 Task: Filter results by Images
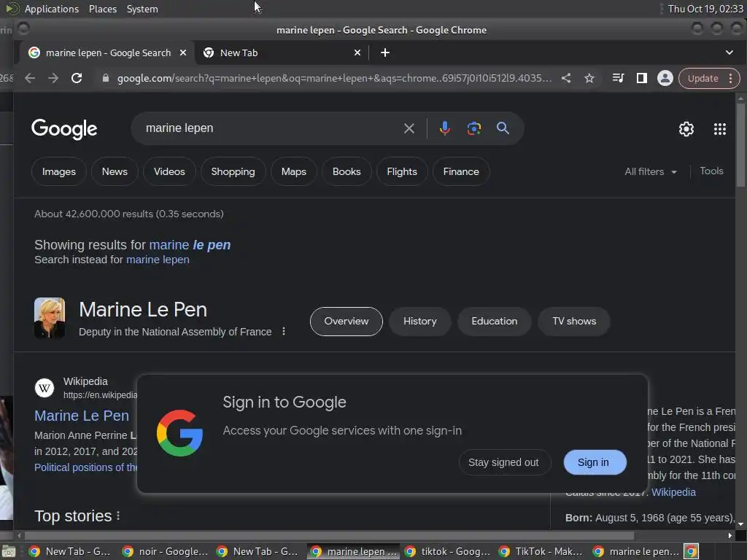(58, 171)
